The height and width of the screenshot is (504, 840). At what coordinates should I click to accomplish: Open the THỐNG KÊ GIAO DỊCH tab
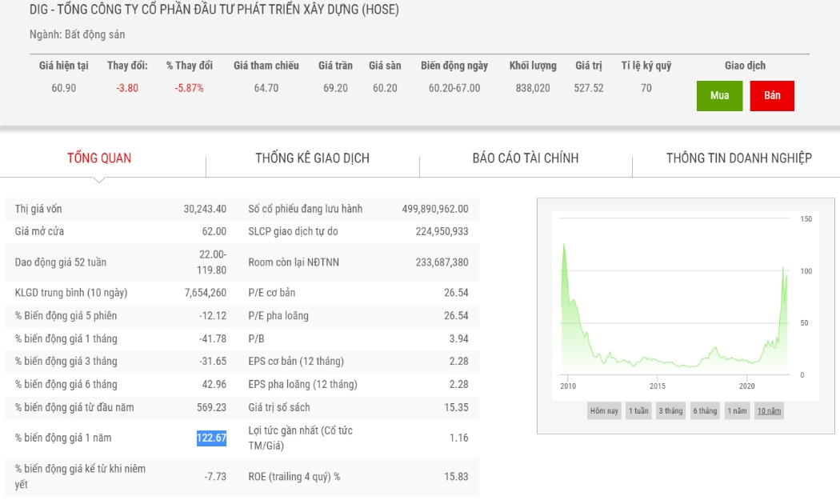312,158
